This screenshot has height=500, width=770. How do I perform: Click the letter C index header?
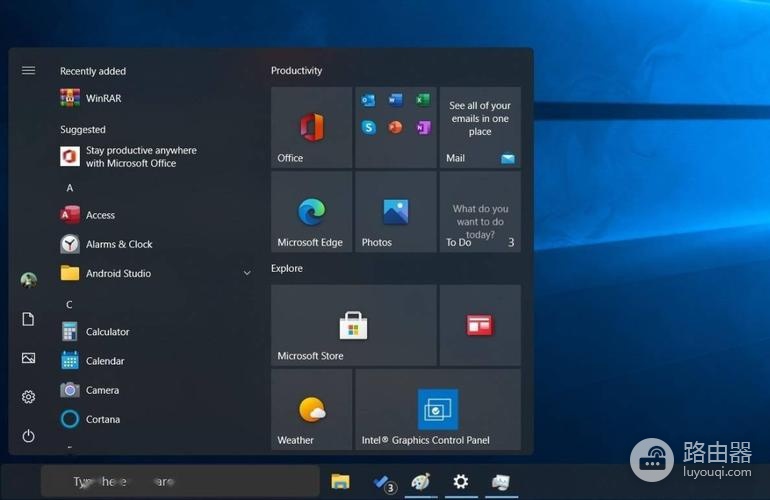69,305
